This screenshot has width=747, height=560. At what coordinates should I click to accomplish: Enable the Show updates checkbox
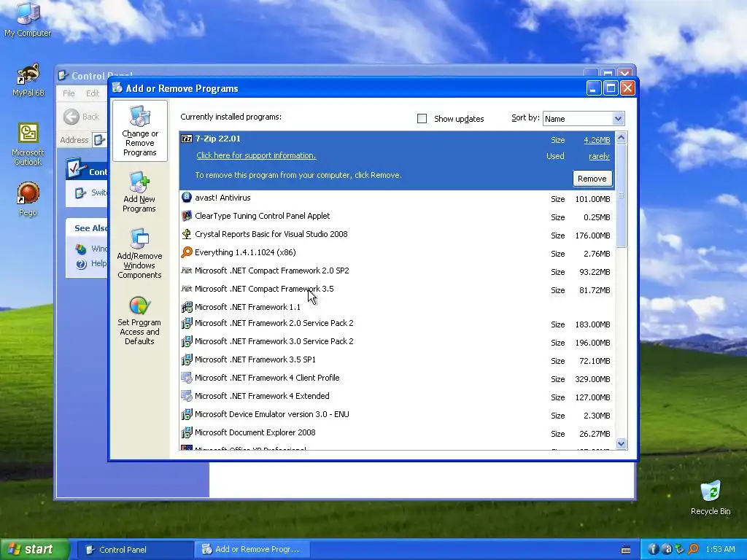pos(422,119)
